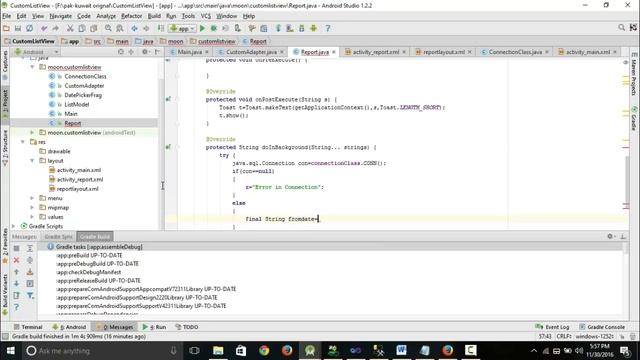Click the Replace toolbar icon
The image size is (640, 360).
[x=120, y=28]
